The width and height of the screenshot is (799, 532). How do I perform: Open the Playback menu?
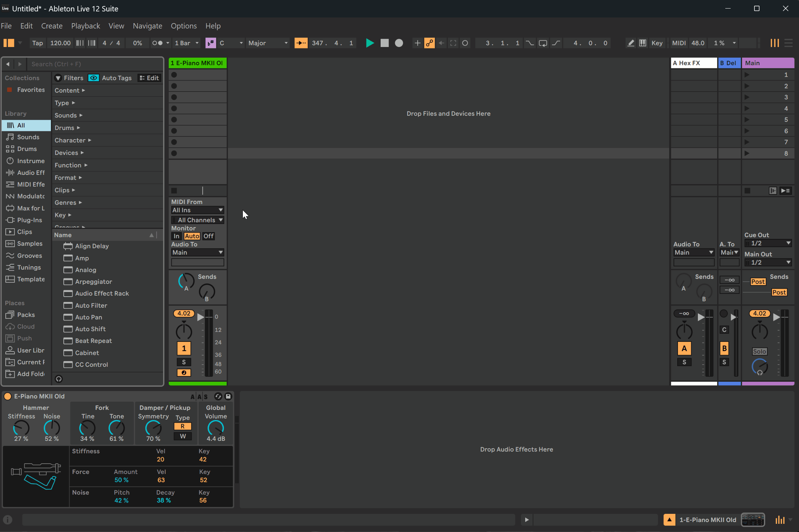[x=85, y=26]
